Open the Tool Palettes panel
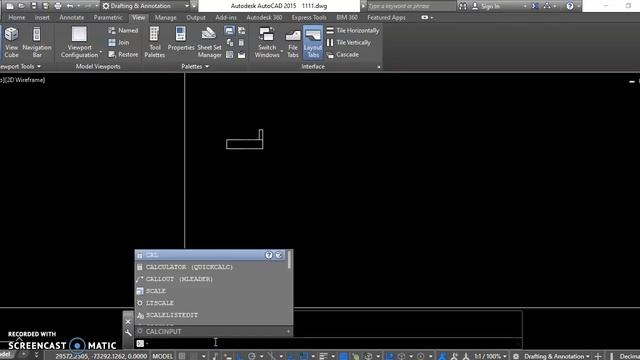Image resolution: width=640 pixels, height=360 pixels. [x=154, y=42]
